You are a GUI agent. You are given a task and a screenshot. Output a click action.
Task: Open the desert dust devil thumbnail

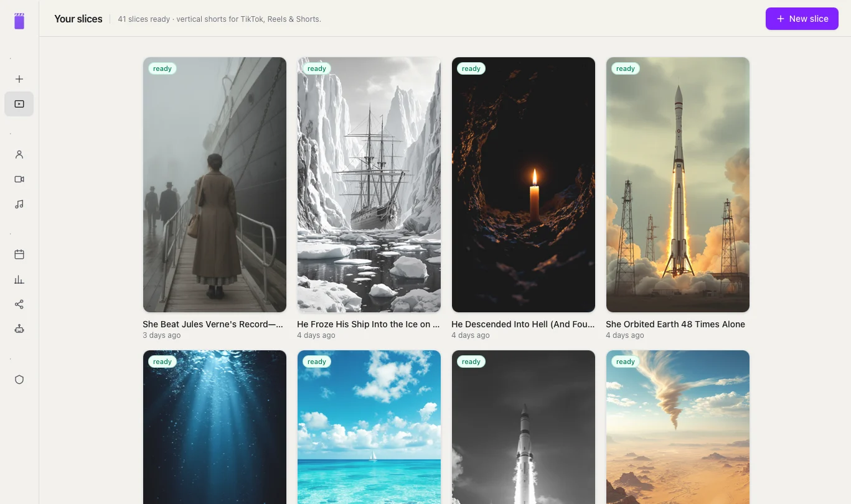[678, 427]
